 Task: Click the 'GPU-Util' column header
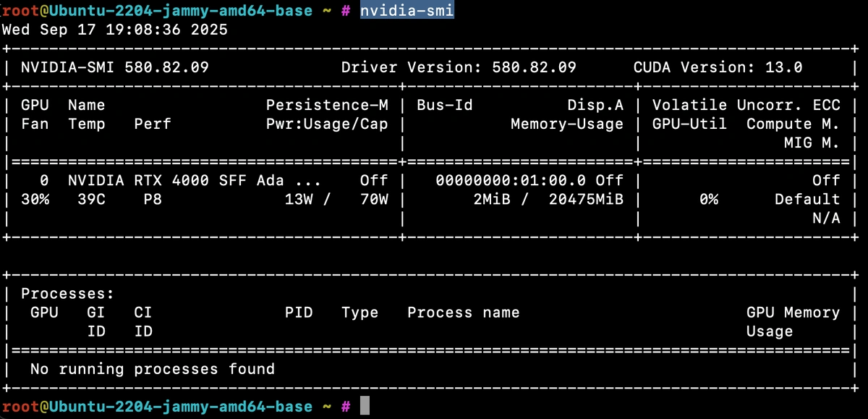[x=689, y=124]
